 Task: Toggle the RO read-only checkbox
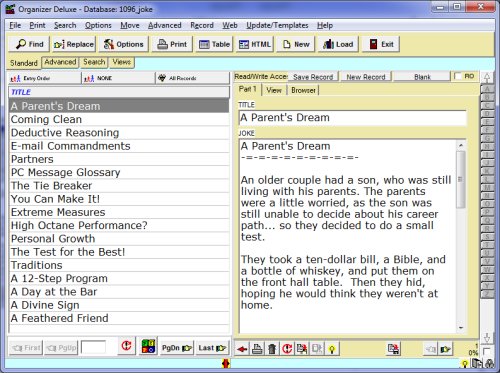pos(458,76)
